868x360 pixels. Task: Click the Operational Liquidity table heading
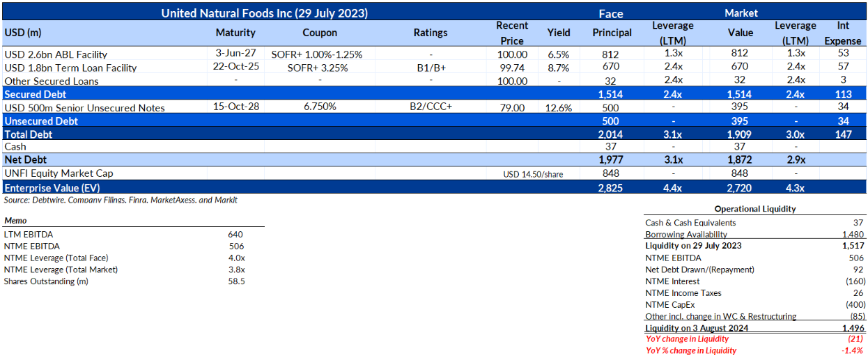[754, 208]
